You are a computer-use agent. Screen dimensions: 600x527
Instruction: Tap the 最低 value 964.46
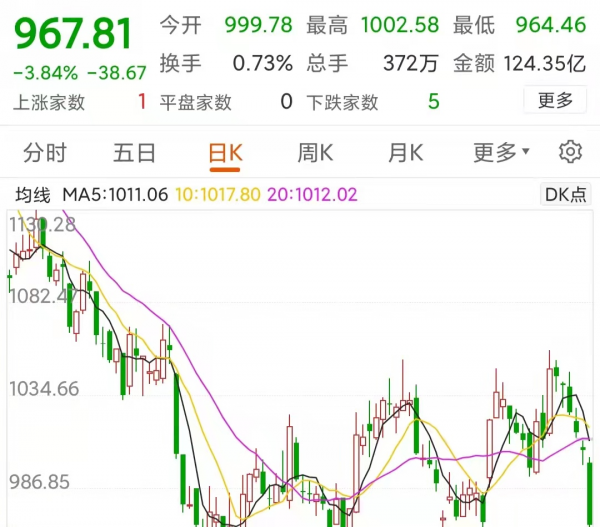pyautogui.click(x=551, y=25)
